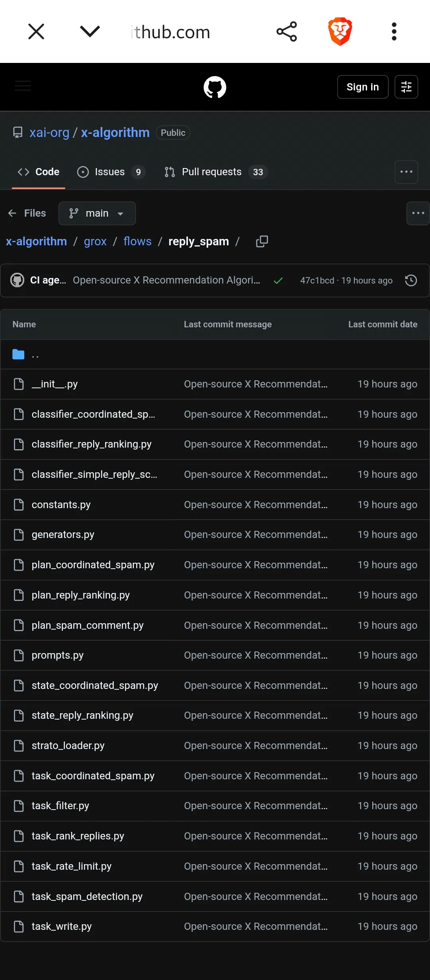
Task: Go to parent directory folder row
Action: (215, 354)
